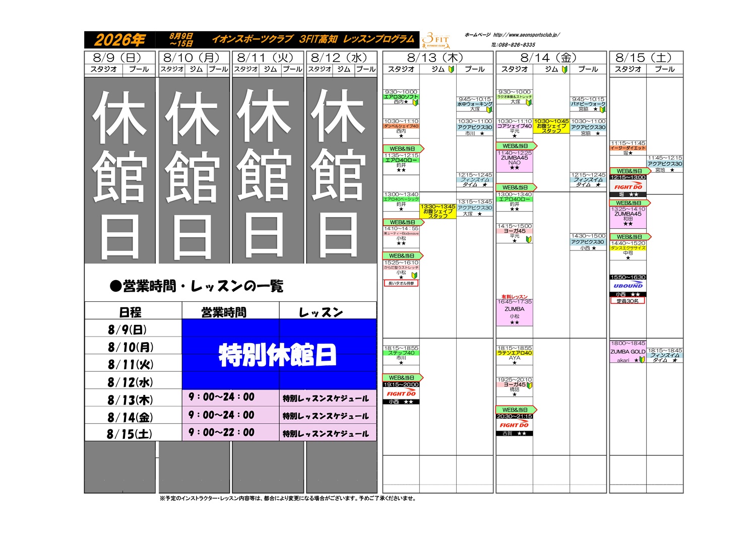Click the 定員30名 note under UBOUND
Image resolution: width=756 pixels, height=534 pixels.
point(628,301)
